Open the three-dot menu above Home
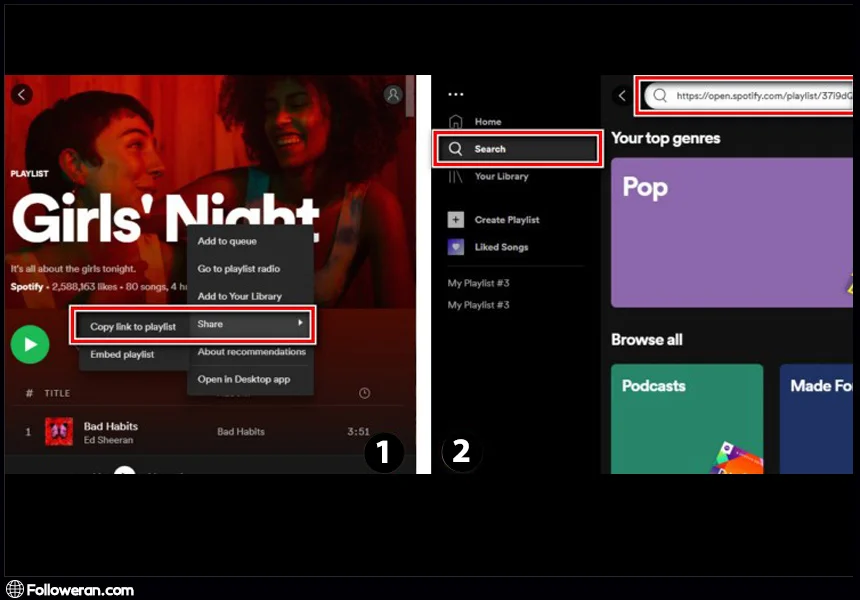 point(456,95)
